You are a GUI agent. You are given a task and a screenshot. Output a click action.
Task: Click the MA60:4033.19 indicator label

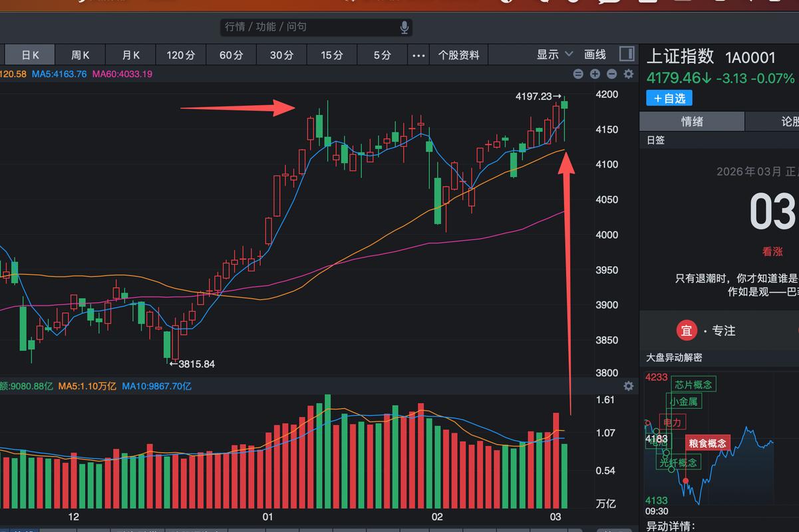click(x=122, y=74)
